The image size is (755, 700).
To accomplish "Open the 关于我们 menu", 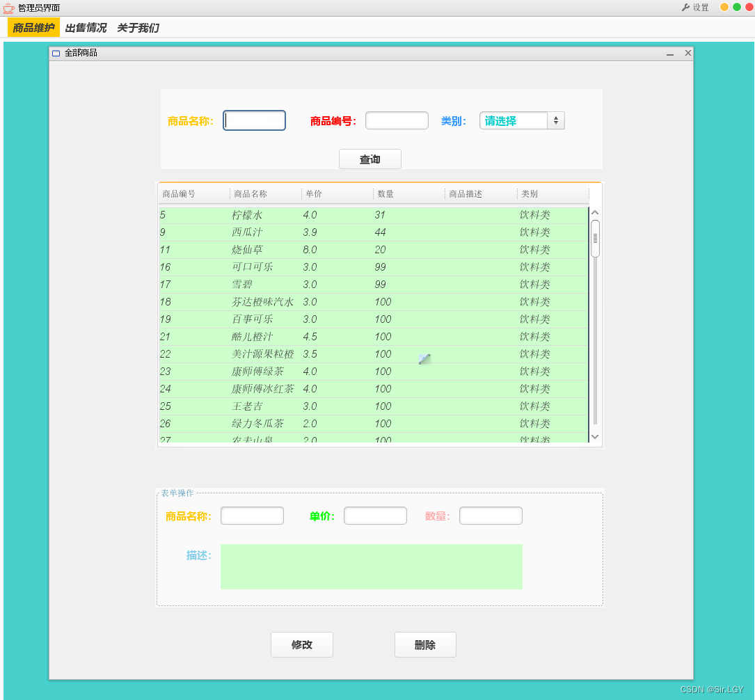I will pyautogui.click(x=138, y=27).
